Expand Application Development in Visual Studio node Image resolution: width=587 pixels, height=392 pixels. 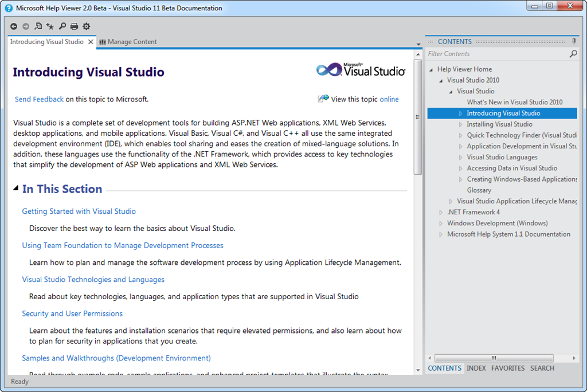pos(460,146)
